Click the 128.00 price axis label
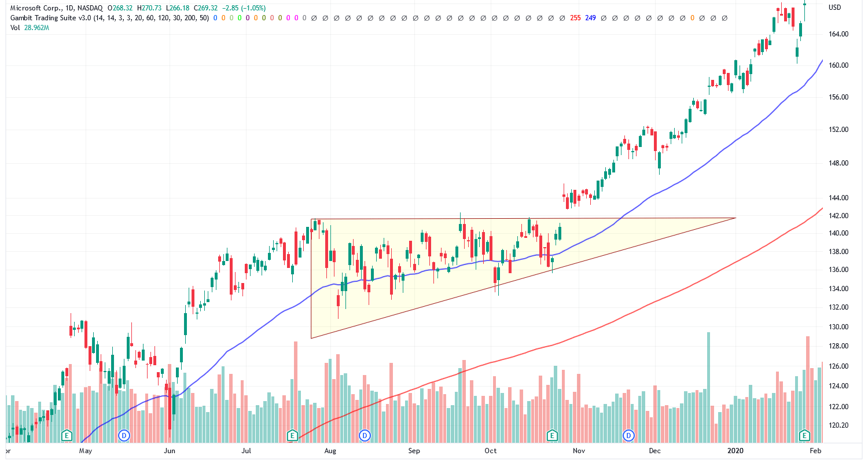This screenshot has height=463, width=868. point(838,346)
